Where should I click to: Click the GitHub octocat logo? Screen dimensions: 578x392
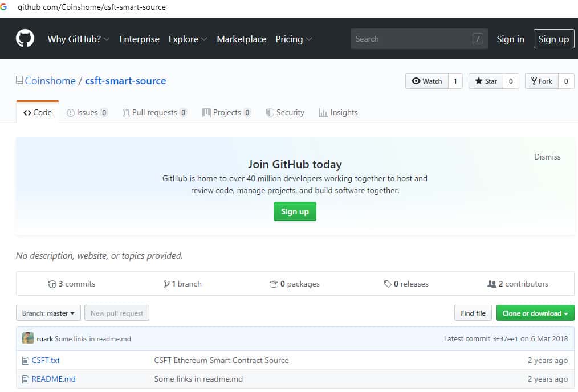(x=25, y=39)
